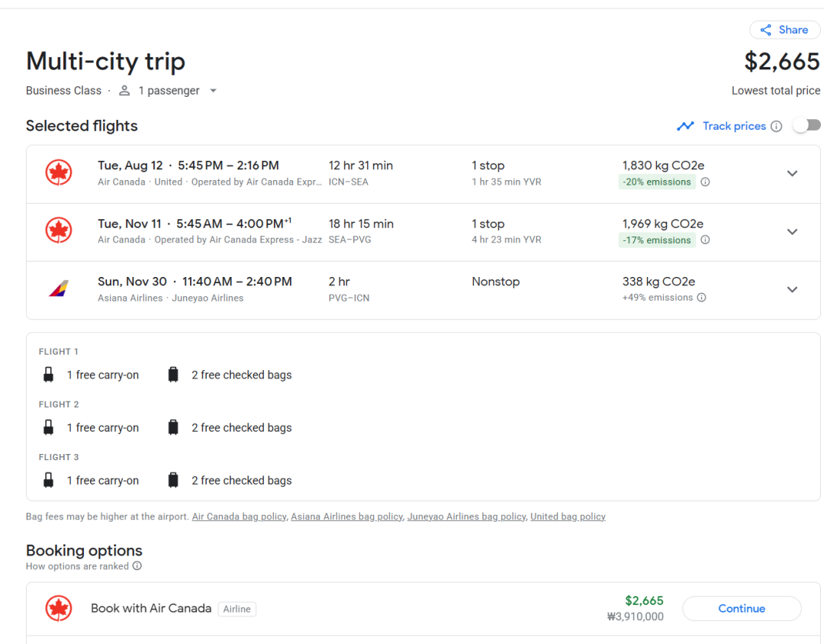This screenshot has width=824, height=644.
Task: Expand the Aug 12 ICN–SEA flight details
Action: 792,173
